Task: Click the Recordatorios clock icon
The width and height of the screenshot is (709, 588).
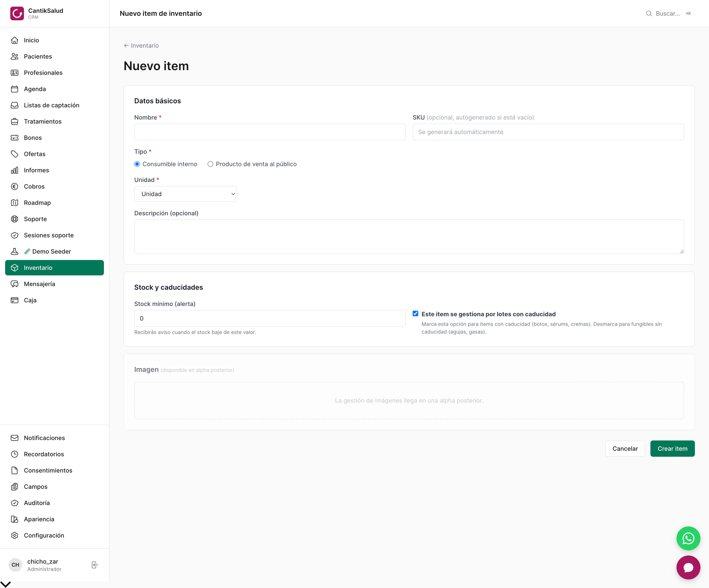Action: click(15, 454)
